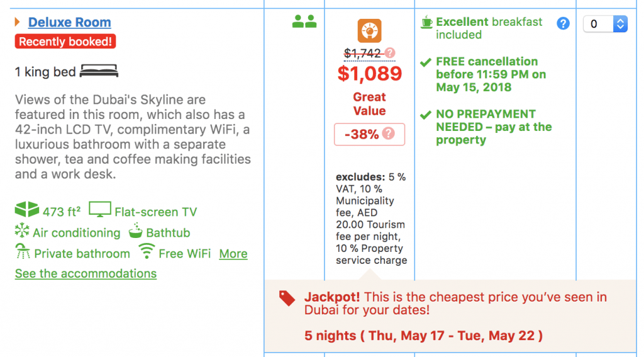
Task: Click the orange smart deal lightbulb icon
Action: pos(369,31)
